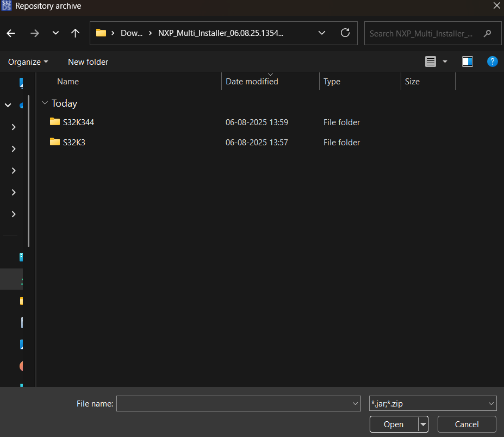Click the magnifier icon in the search box
The image size is (504, 437).
coord(487,33)
